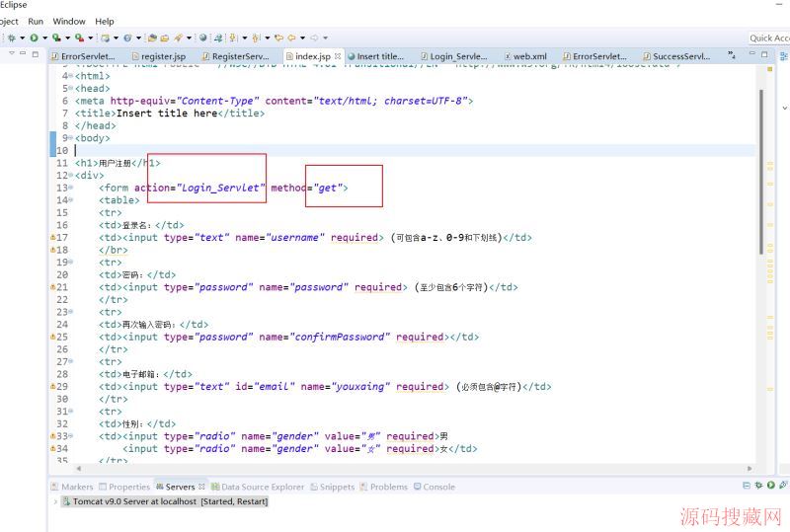The image size is (790, 532).
Task: Open the External Tools dropdown arrow
Action: point(90,38)
